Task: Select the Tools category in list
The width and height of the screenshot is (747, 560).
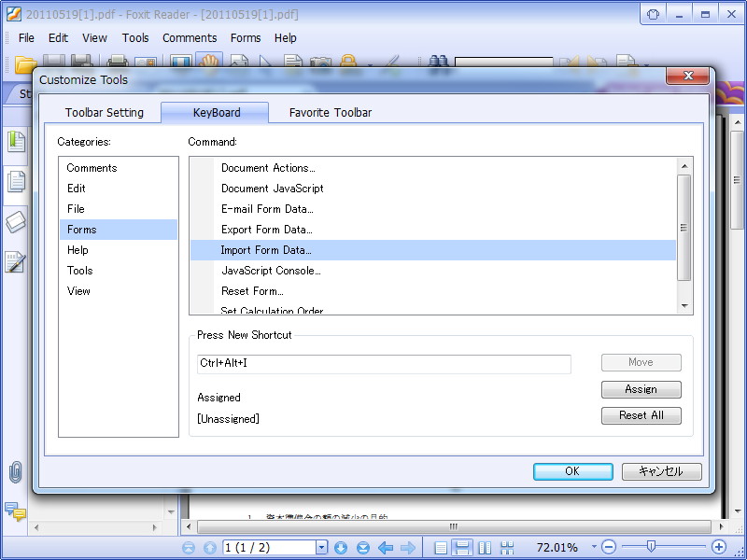Action: point(119,270)
